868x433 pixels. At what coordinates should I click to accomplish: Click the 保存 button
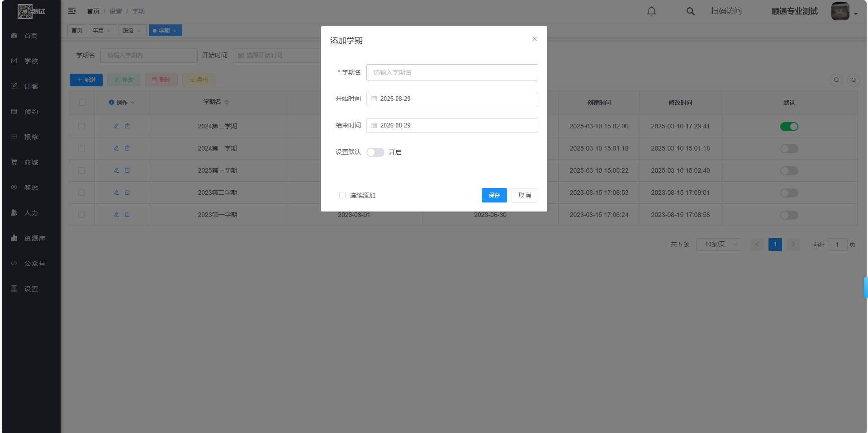coord(494,195)
